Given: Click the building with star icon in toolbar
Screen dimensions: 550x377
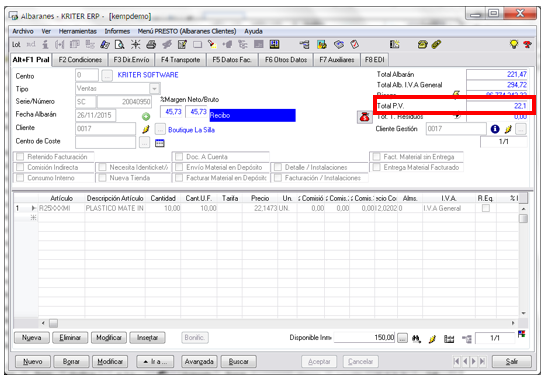Looking at the screenshot, I should tap(394, 45).
